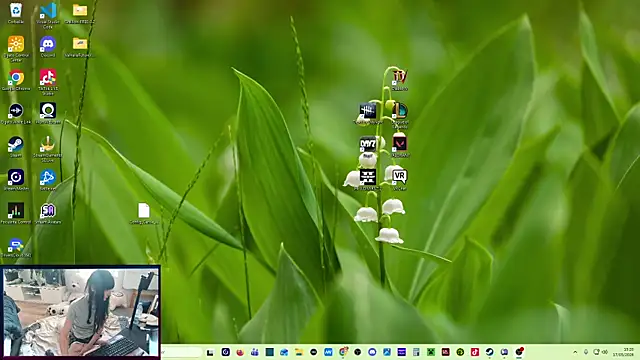This screenshot has height=360, width=640.
Task: Click the webcam overlay thumbnail
Action: tap(80, 312)
